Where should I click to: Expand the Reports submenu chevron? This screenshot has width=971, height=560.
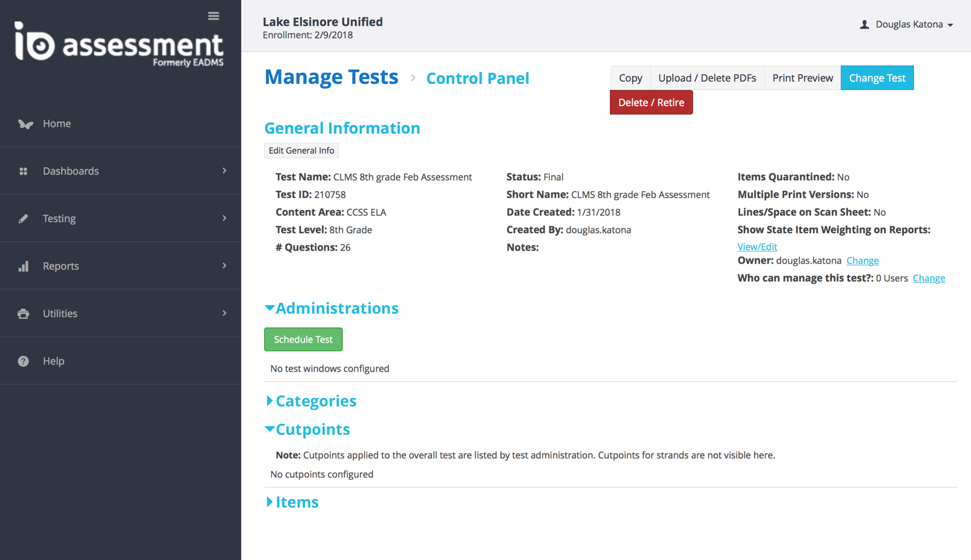(x=224, y=266)
